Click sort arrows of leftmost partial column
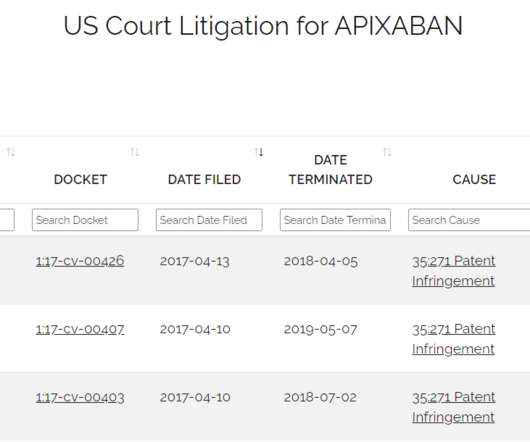Image resolution: width=530 pixels, height=442 pixels. 11,152
